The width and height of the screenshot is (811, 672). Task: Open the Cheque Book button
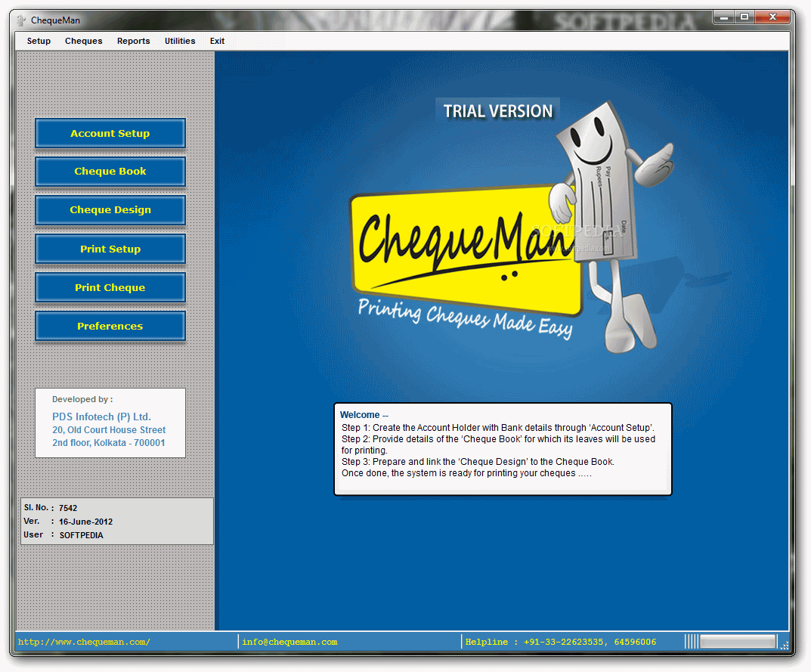pos(110,172)
